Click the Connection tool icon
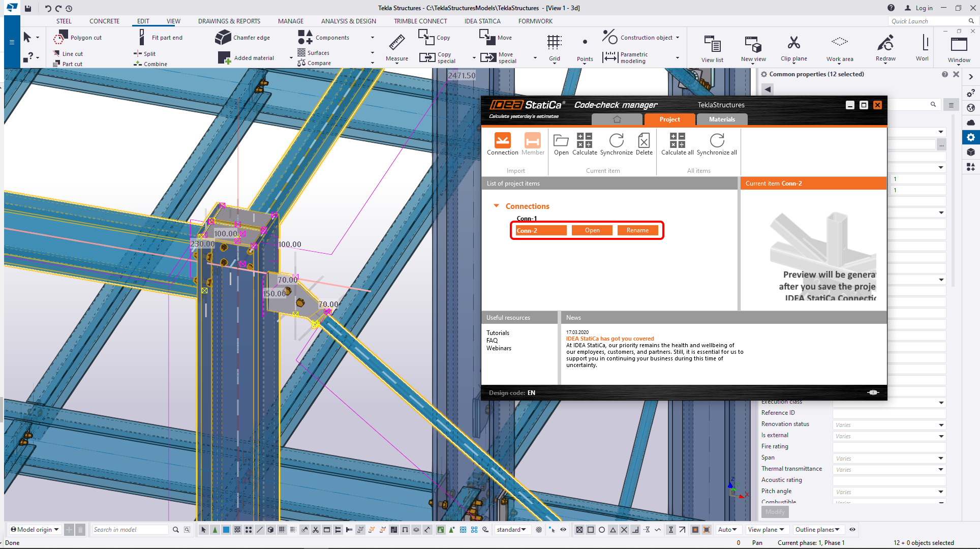This screenshot has height=549, width=980. (503, 142)
